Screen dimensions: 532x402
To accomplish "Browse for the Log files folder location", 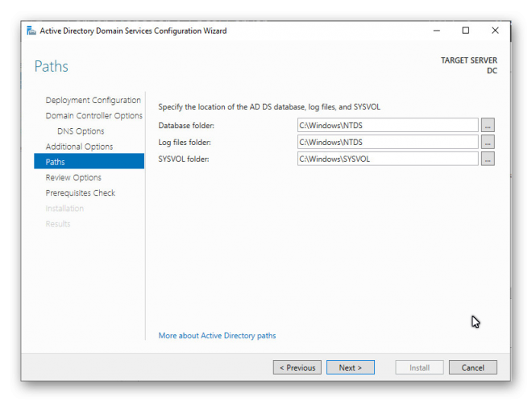I will point(488,142).
